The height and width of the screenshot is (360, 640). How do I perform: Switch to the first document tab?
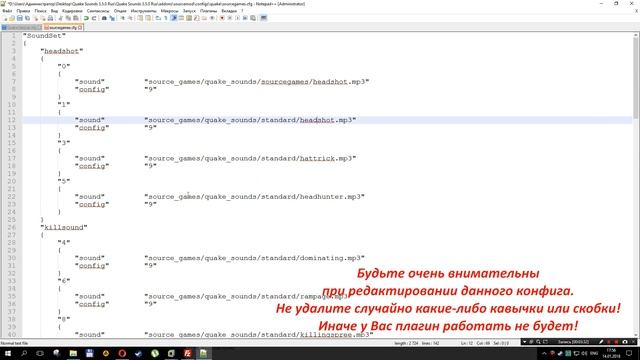point(21,27)
